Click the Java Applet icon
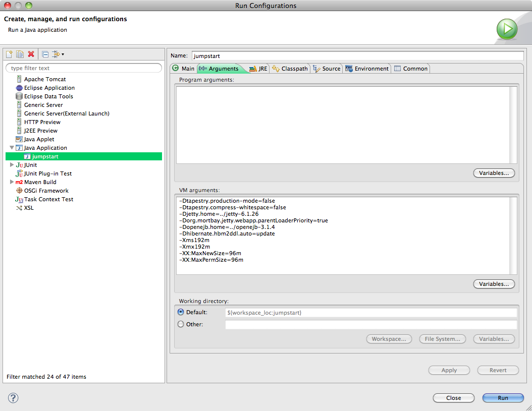Screen dimensions: 532x411 (x=19, y=139)
